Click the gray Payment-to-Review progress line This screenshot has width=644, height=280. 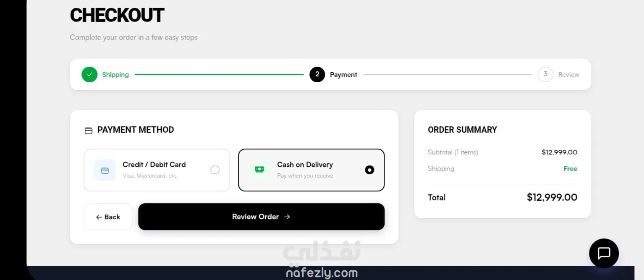tap(447, 74)
